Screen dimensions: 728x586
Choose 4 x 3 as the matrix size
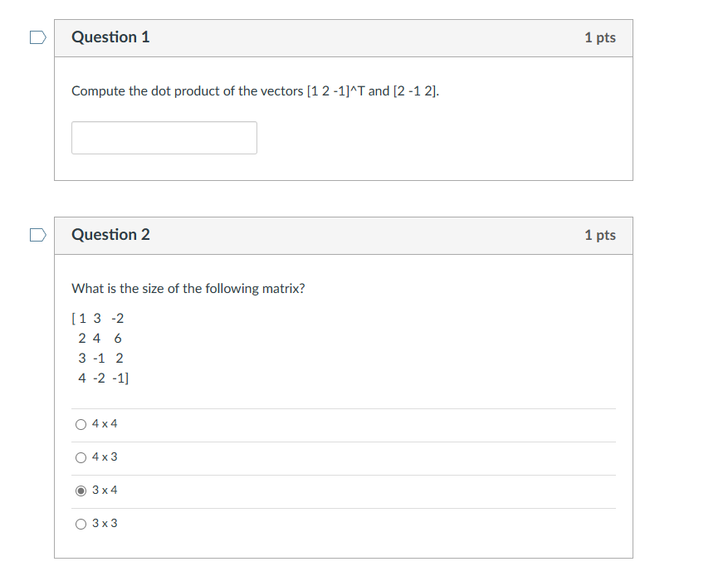81,457
